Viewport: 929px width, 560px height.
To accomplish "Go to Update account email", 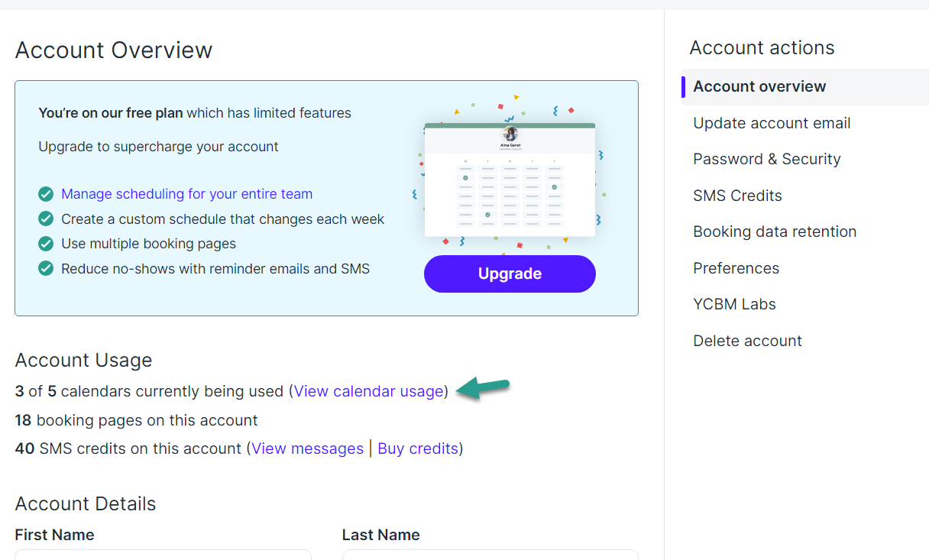I will (x=772, y=123).
